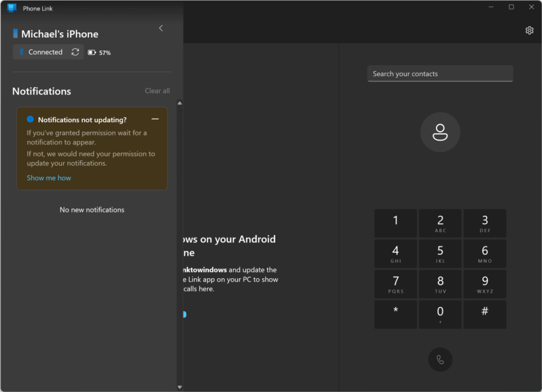Viewport: 542px width, 392px height.
Task: Dial 0 on the keypad
Action: click(x=440, y=314)
